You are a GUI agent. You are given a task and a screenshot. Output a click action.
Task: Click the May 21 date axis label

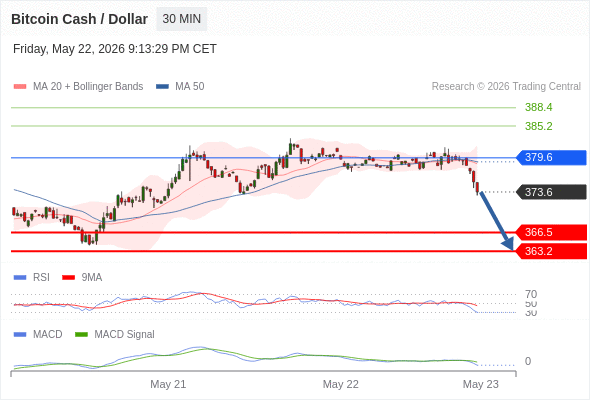coord(168,384)
